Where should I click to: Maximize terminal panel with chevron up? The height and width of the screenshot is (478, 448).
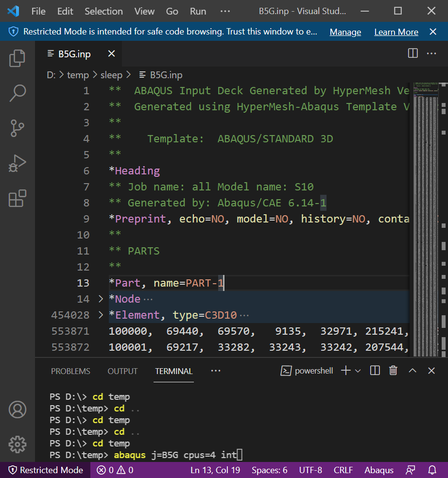pos(412,371)
